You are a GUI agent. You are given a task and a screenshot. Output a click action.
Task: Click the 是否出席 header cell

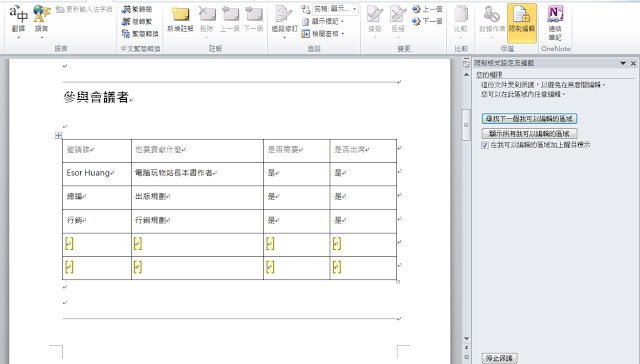click(x=363, y=150)
